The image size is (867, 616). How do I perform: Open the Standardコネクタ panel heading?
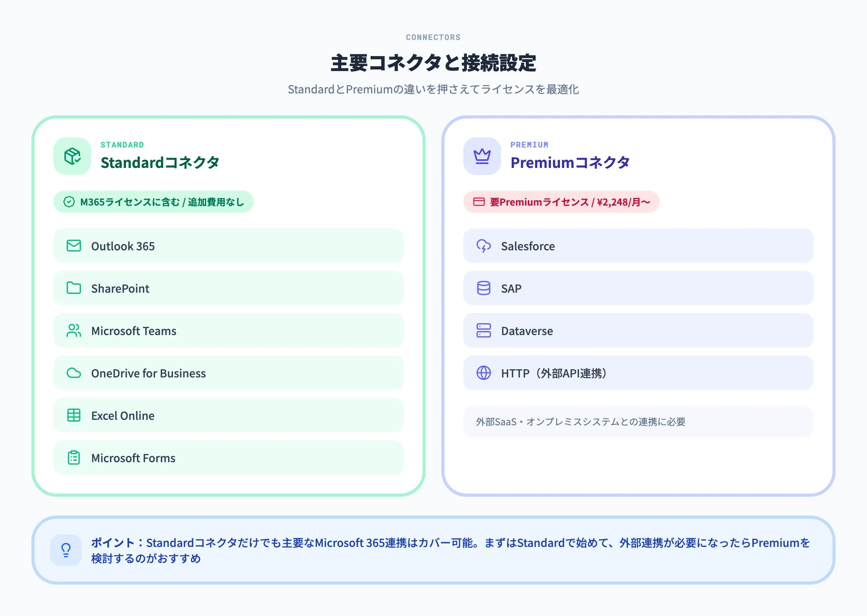[160, 163]
